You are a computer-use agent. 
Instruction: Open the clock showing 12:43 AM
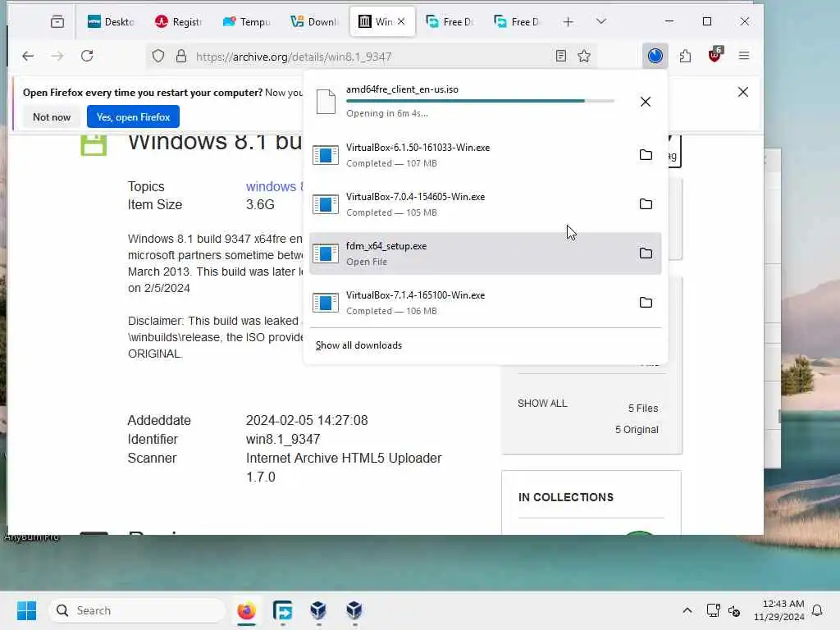click(x=779, y=610)
